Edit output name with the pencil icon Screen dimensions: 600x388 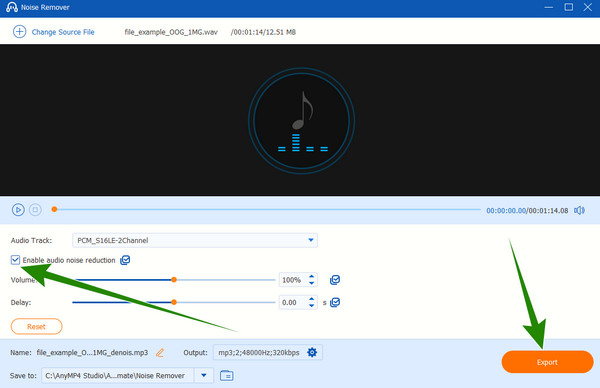(x=160, y=352)
